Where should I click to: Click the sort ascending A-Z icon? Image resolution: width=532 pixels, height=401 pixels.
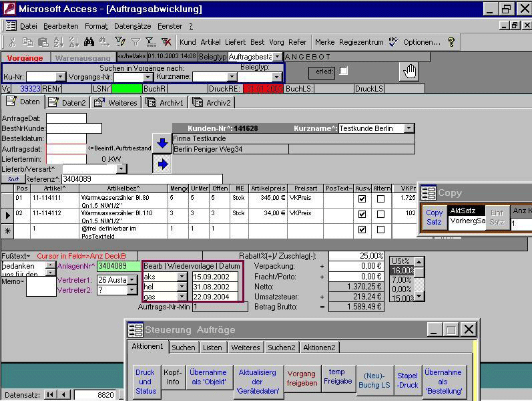(58, 42)
